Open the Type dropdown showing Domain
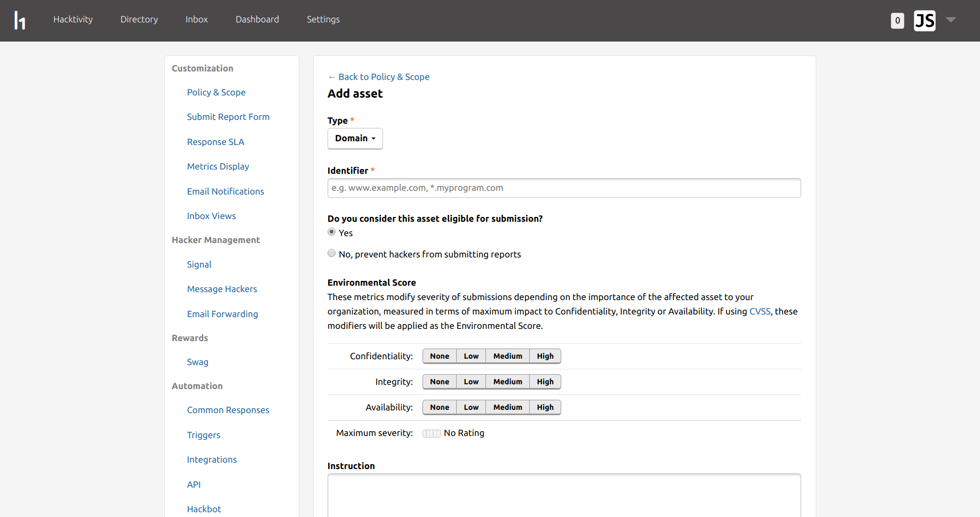Image resolution: width=980 pixels, height=517 pixels. click(x=355, y=139)
